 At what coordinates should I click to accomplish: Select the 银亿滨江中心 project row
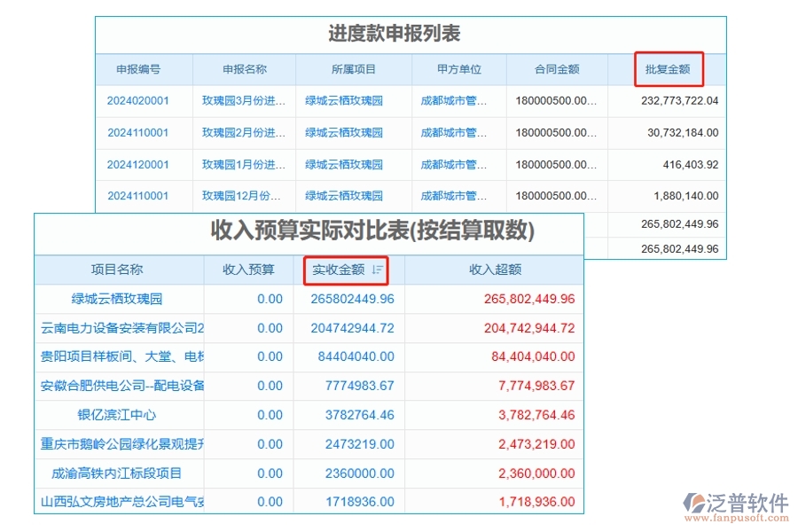120,415
